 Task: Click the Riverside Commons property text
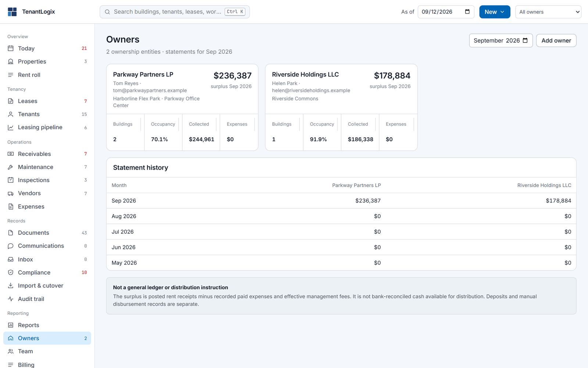click(x=295, y=99)
